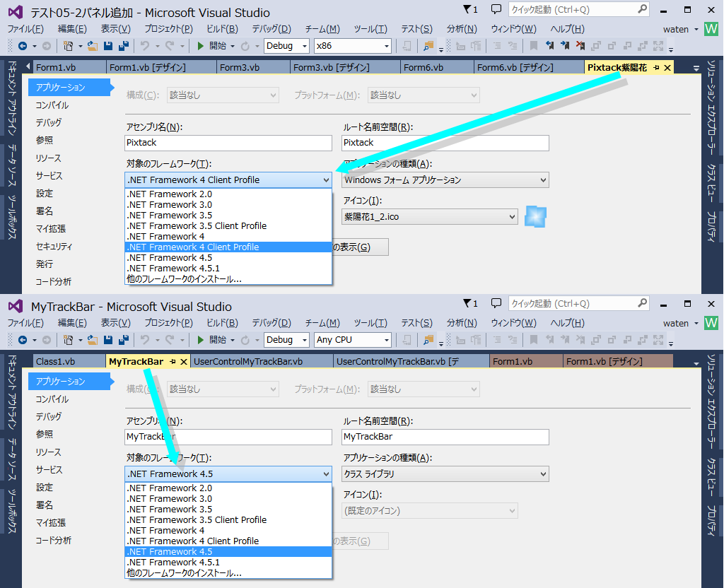This screenshot has height=588, width=724.
Task: Click Save All icon in top window toolbar
Action: coord(123,46)
